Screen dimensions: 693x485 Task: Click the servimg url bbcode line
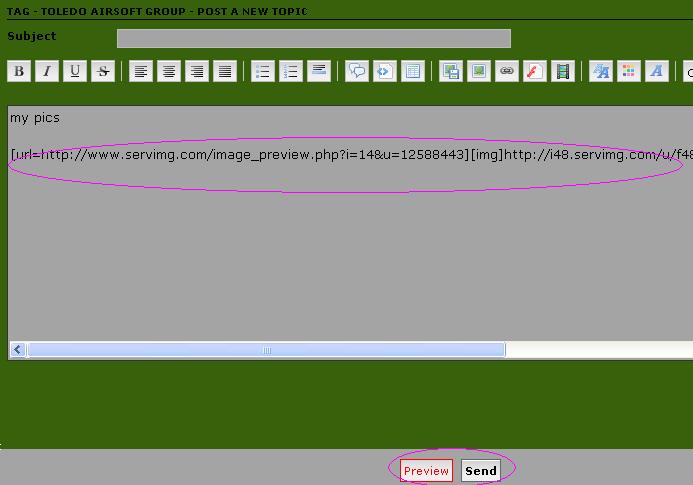[351, 155]
